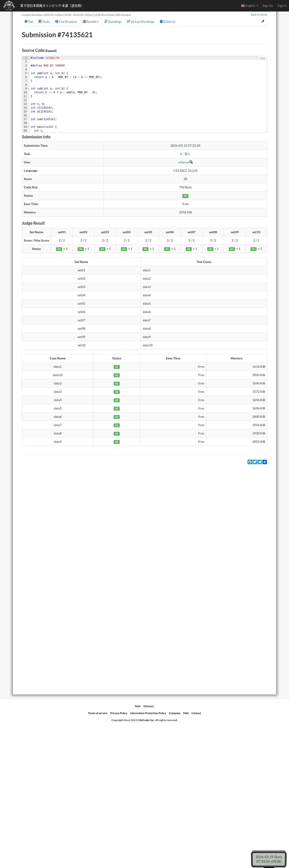Open the user mikecat's profile link

click(183, 162)
